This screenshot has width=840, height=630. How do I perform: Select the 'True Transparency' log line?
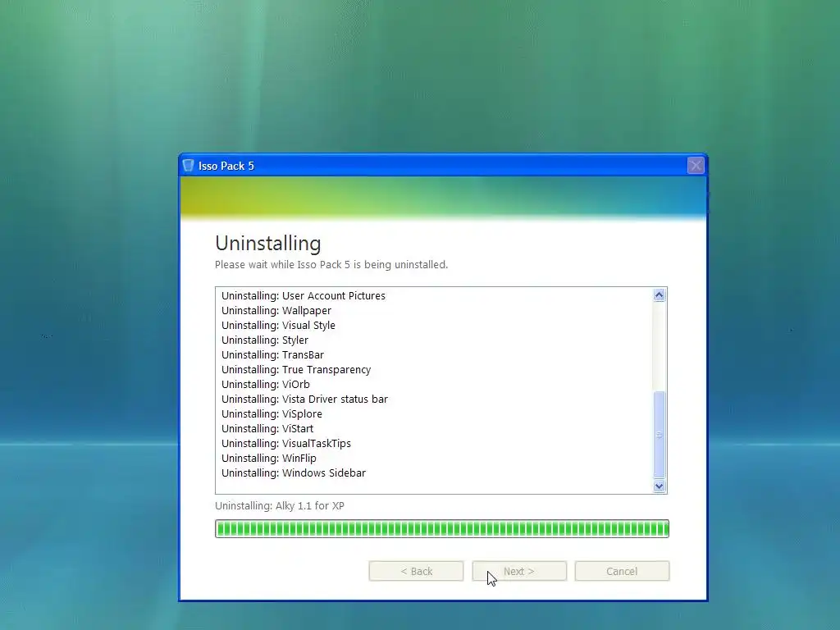click(x=296, y=370)
